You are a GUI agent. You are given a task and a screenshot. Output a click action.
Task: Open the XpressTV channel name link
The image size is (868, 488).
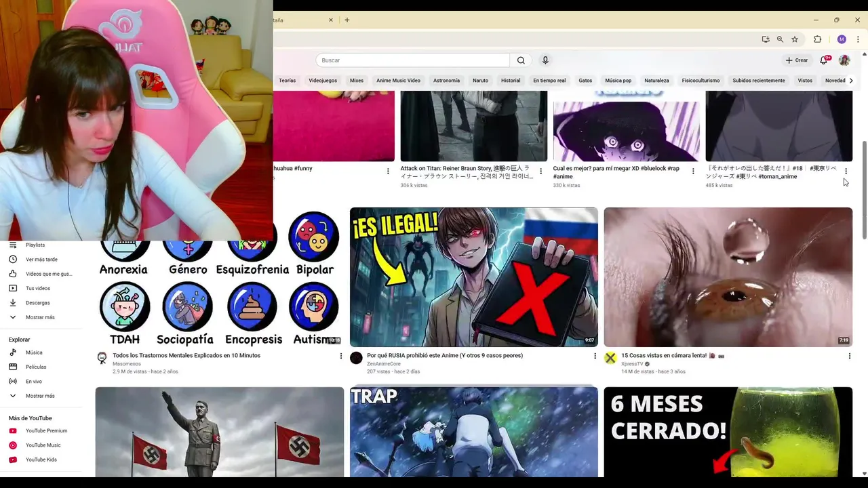click(x=632, y=364)
